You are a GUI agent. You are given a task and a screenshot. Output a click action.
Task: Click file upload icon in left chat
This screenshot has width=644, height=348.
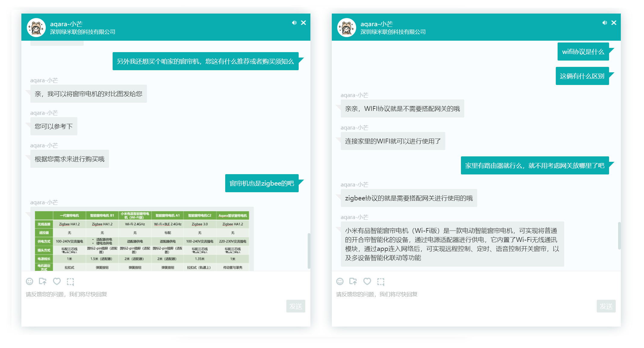(x=43, y=281)
